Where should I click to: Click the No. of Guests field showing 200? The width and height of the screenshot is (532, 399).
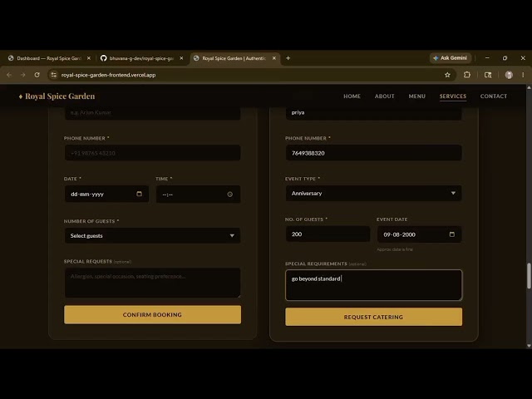[x=328, y=234]
